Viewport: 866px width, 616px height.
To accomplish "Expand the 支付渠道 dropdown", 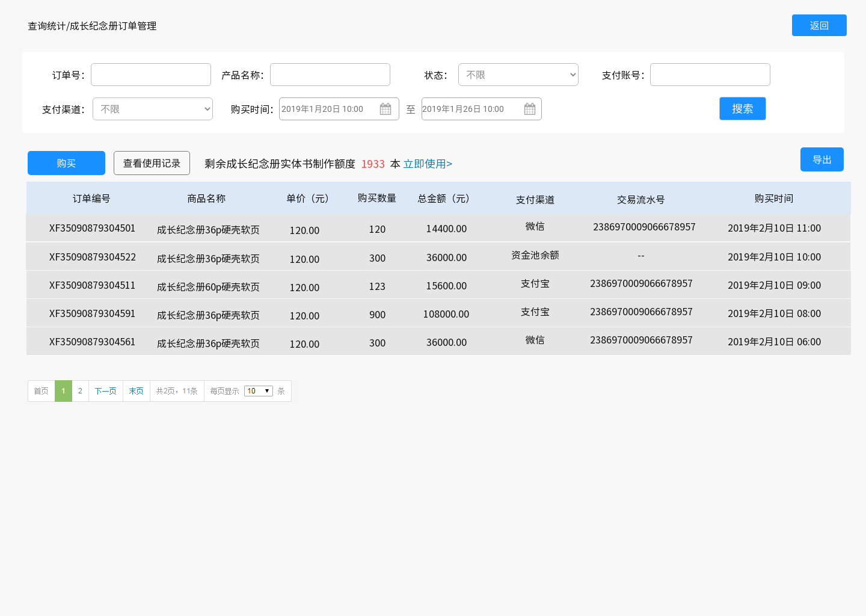I will 153,109.
